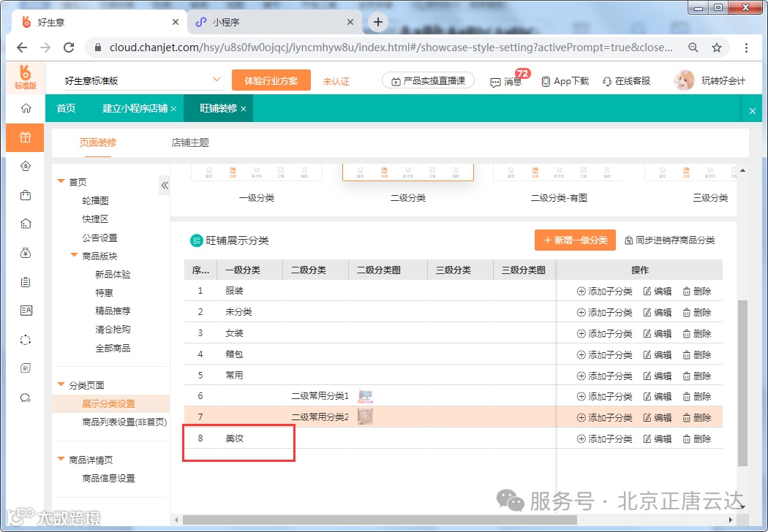Click the 体验行业方案 button
Screen dimensions: 768x532
pos(271,81)
